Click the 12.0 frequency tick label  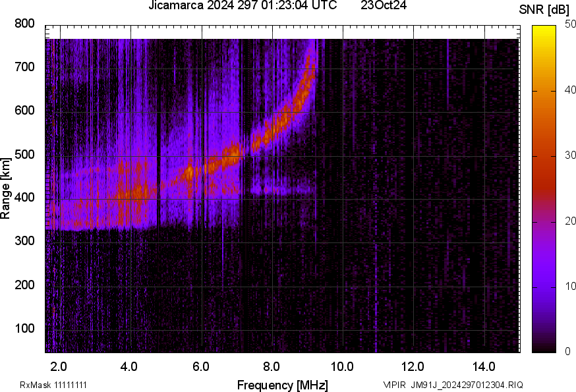pyautogui.click(x=413, y=367)
